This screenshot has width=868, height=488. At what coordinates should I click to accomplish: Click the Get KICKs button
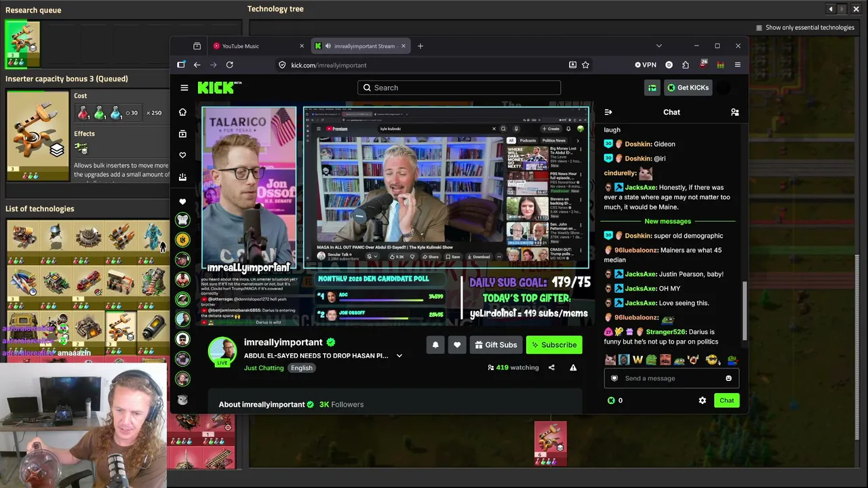click(x=688, y=87)
